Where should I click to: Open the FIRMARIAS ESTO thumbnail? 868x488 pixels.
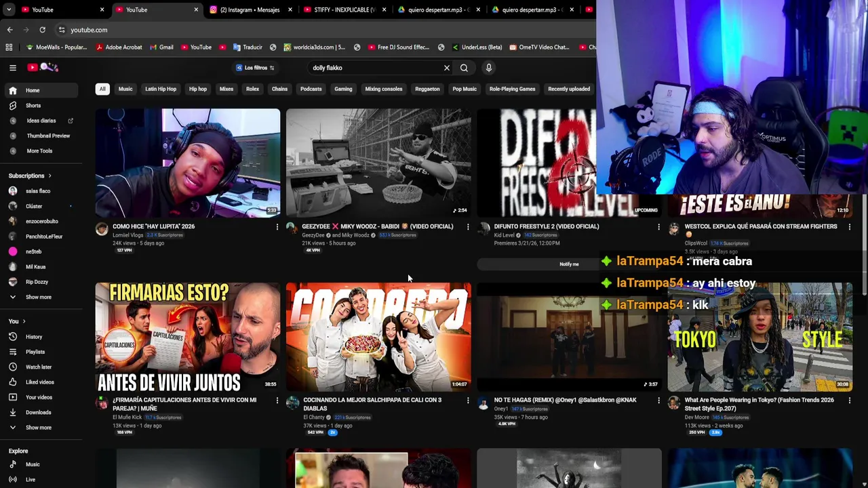tap(188, 337)
